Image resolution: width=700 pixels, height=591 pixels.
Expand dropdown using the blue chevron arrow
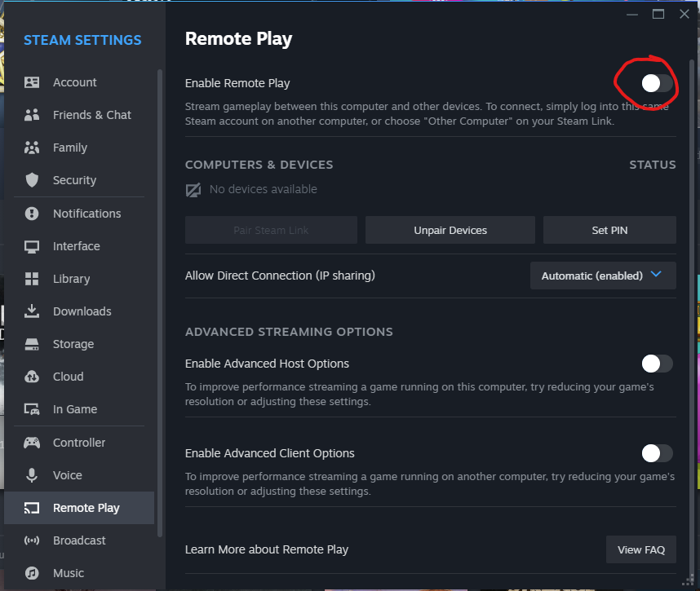(x=657, y=276)
